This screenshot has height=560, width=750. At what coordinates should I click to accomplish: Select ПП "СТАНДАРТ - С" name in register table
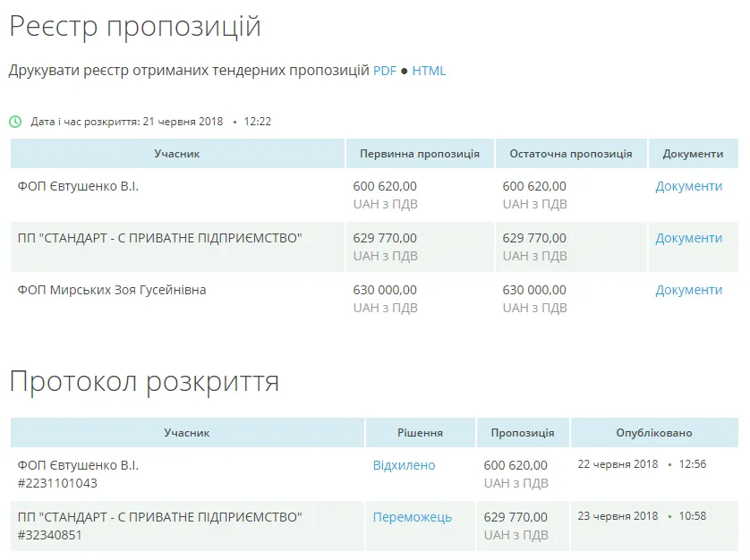tap(160, 238)
